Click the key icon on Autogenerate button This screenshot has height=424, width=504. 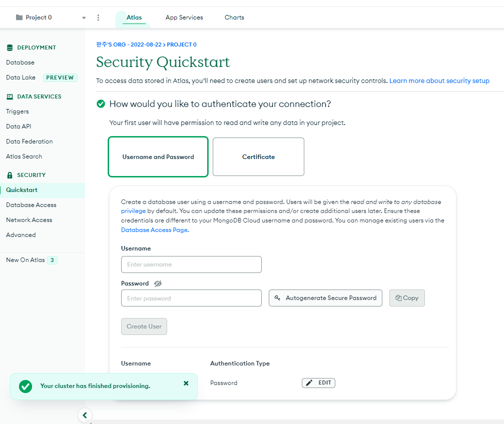point(277,298)
